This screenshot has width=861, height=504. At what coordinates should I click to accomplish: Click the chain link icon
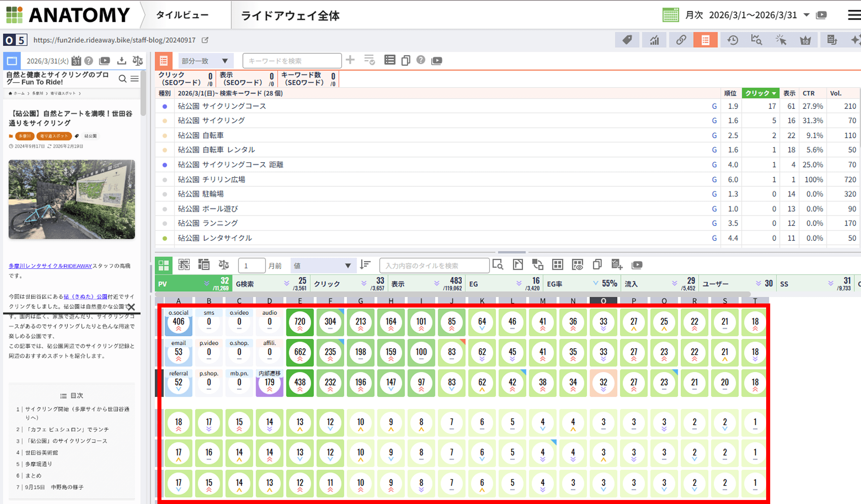(681, 40)
